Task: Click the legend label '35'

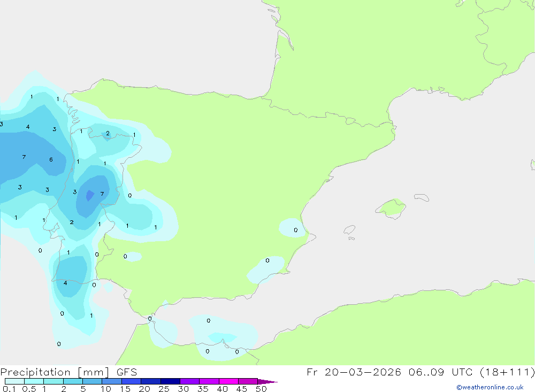Action: click(x=203, y=389)
